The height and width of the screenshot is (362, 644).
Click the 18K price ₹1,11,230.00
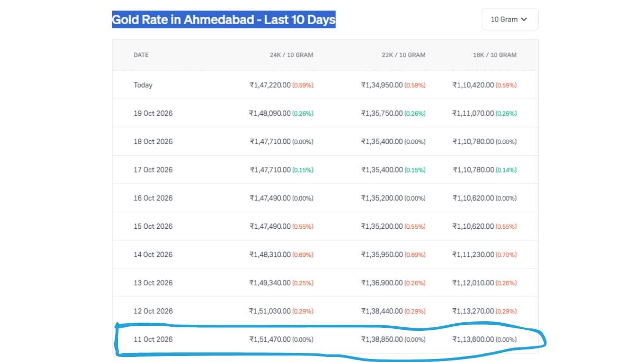point(473,254)
